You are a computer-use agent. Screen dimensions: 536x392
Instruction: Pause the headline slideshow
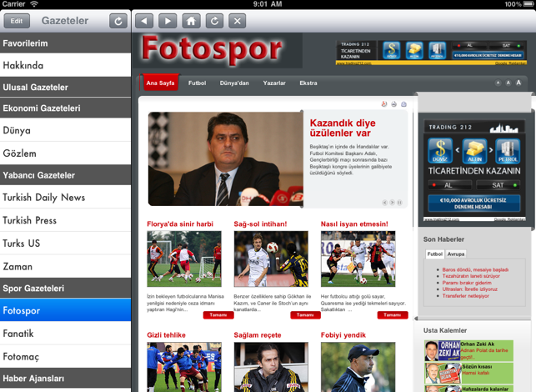pos(399,203)
